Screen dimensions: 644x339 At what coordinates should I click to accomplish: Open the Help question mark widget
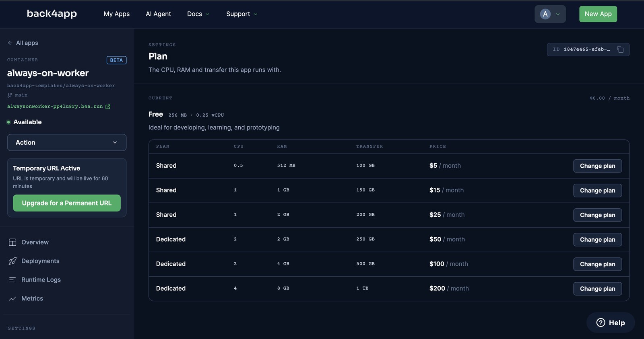pos(611,323)
